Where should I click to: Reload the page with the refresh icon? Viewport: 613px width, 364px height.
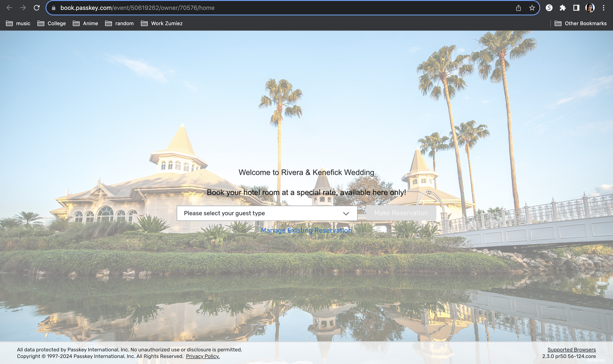(37, 8)
